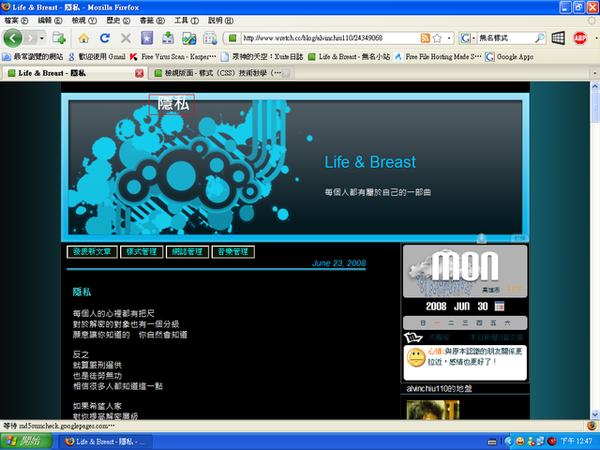Click the green Back navigation button
Image resolution: width=600 pixels, height=450 pixels.
point(12,38)
